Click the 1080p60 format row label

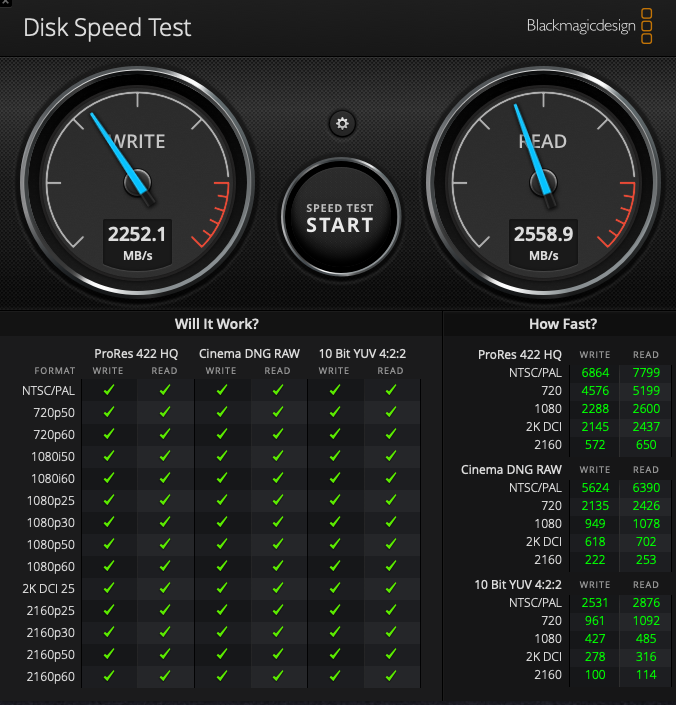[51, 567]
